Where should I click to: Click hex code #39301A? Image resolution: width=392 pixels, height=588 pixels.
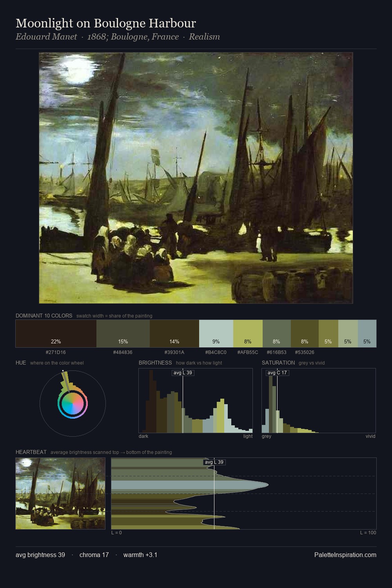coord(174,352)
